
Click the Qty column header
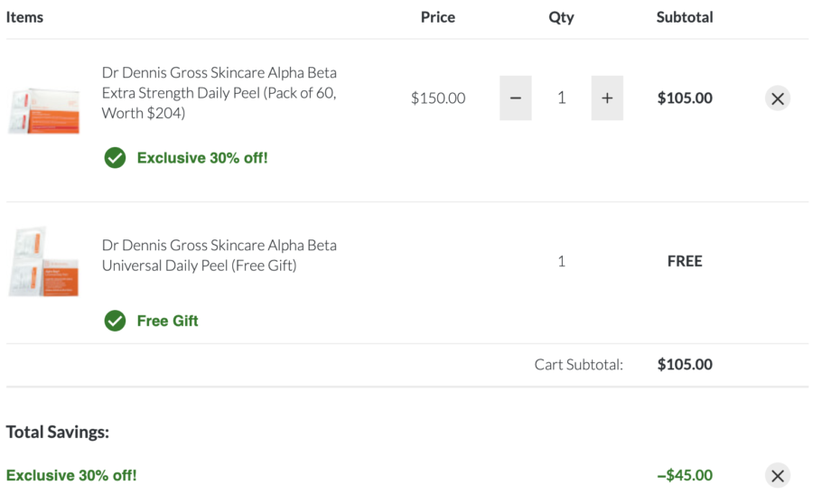pos(562,18)
